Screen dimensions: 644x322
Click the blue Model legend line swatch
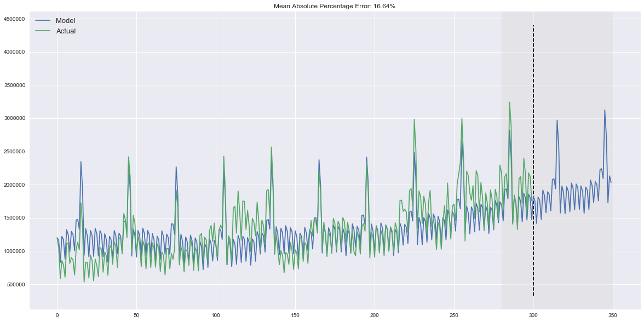43,21
